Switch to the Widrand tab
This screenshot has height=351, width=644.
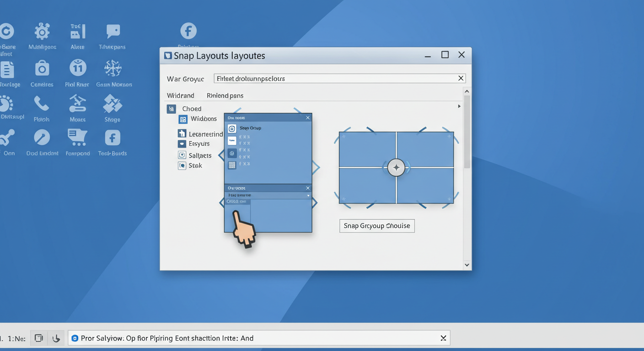click(x=180, y=95)
